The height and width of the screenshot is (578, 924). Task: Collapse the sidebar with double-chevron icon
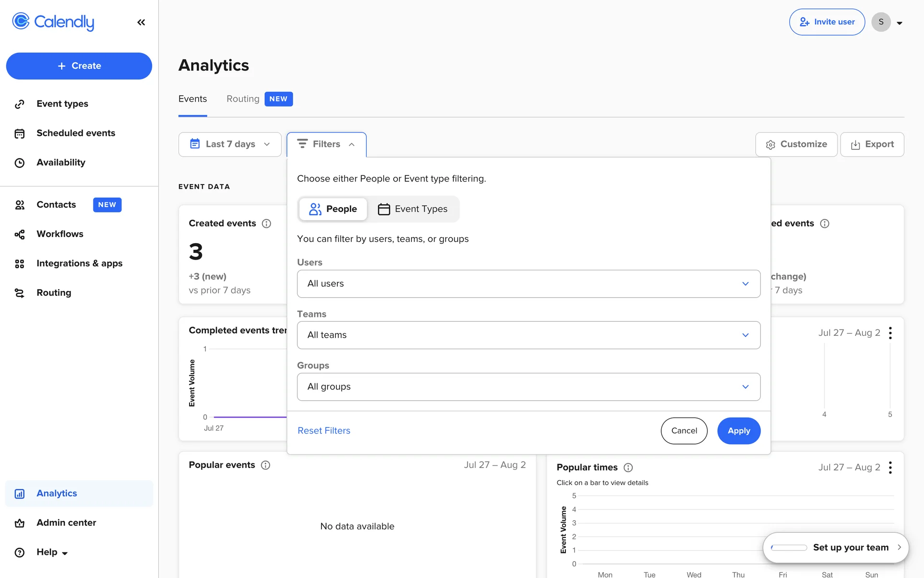click(141, 22)
